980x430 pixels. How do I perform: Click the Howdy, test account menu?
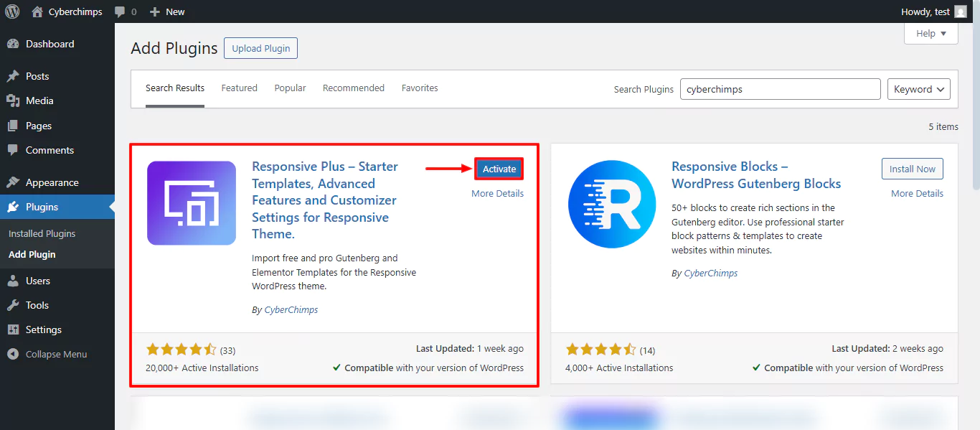click(x=933, y=11)
